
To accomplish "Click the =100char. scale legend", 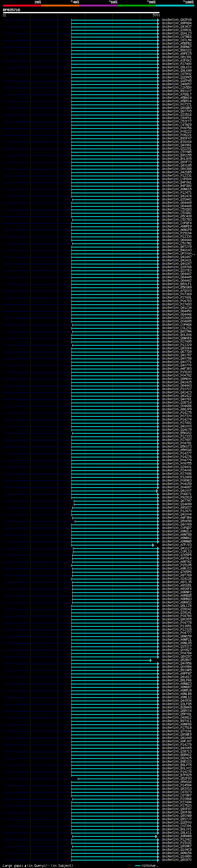I will (147, 866).
